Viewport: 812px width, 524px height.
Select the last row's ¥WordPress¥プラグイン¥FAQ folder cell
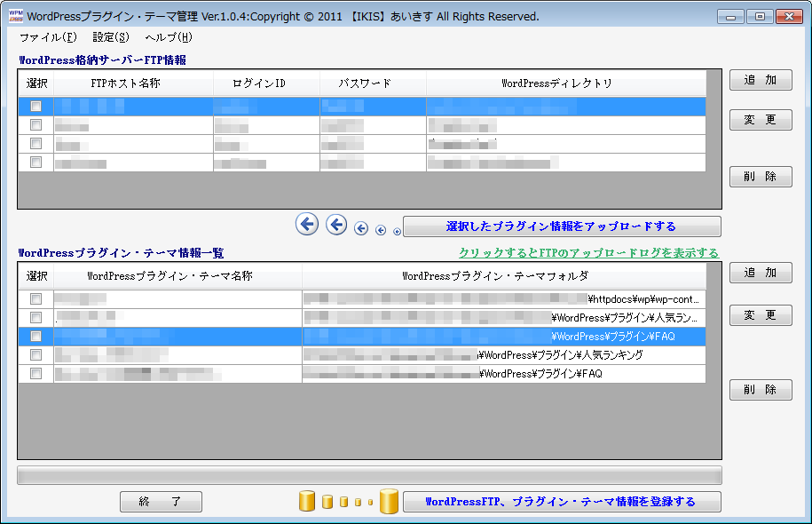click(504, 374)
